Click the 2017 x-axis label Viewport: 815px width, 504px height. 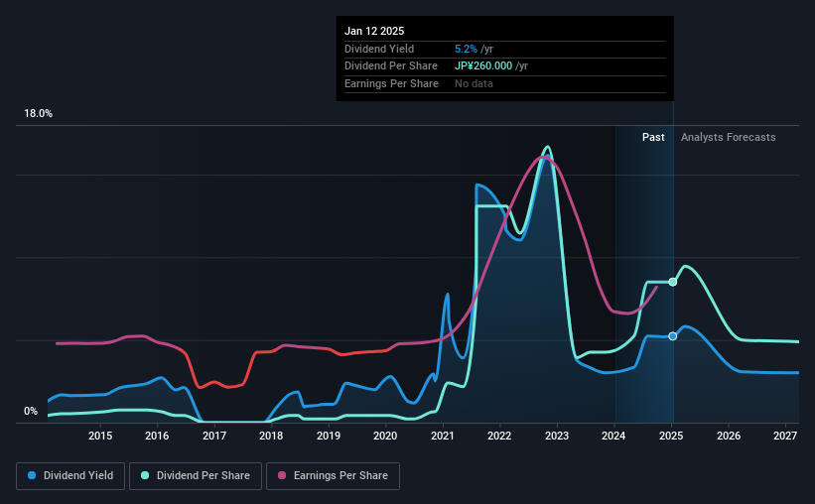coord(214,436)
